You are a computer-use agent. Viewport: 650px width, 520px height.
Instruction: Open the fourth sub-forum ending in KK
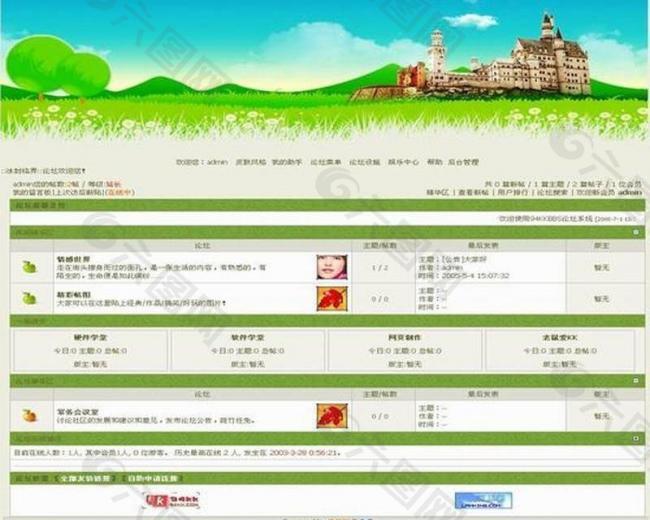coord(560,338)
